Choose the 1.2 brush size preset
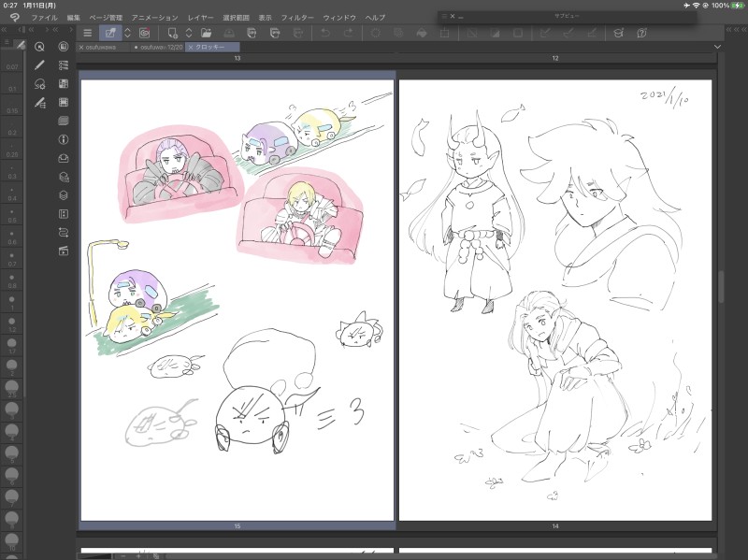748x560 pixels. (12, 324)
